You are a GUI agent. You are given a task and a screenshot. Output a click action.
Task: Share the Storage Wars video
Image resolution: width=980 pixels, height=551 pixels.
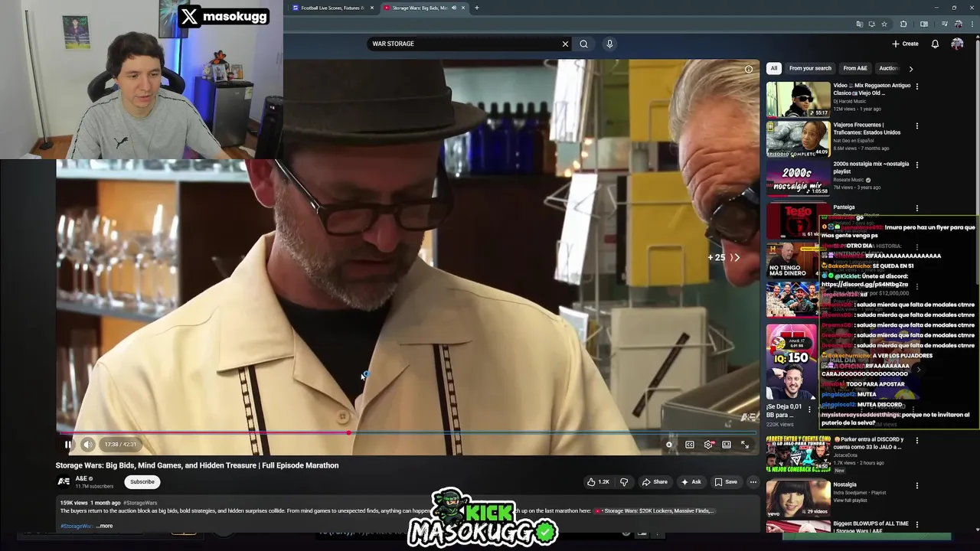pos(655,482)
